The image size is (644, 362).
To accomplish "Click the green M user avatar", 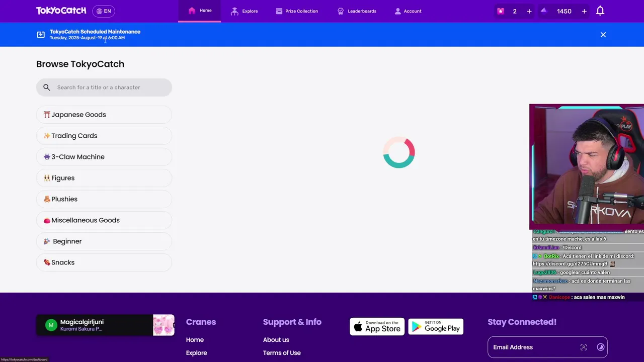I will (51, 325).
